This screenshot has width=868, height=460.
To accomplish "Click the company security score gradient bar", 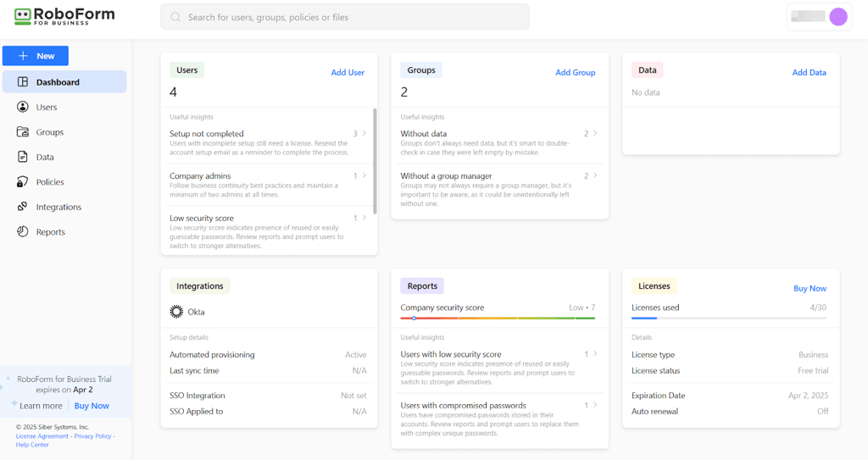I will pyautogui.click(x=498, y=319).
